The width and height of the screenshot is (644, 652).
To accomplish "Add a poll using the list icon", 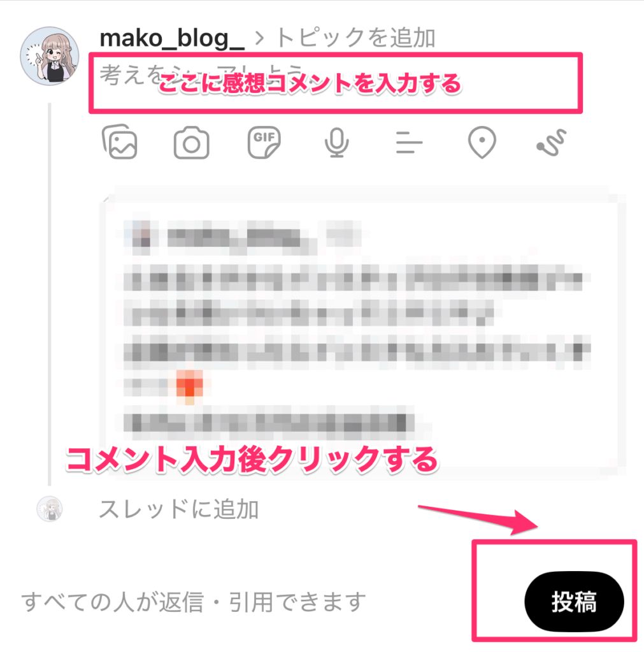I will tap(409, 143).
